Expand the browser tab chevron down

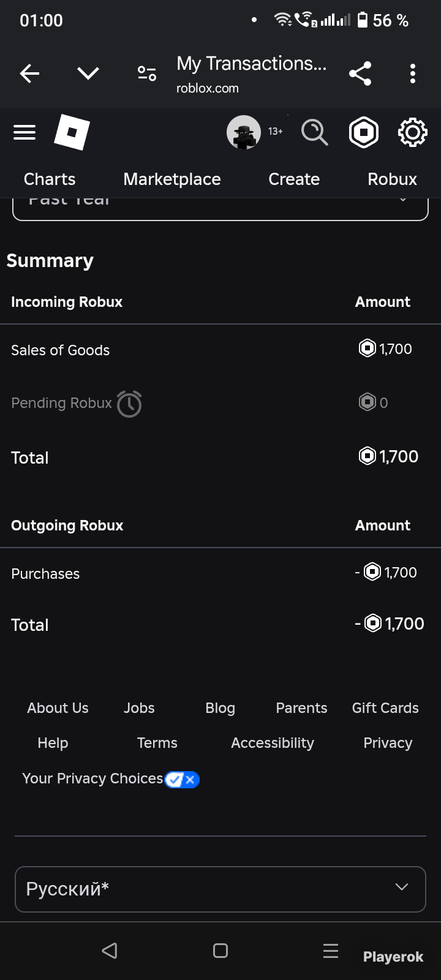88,73
